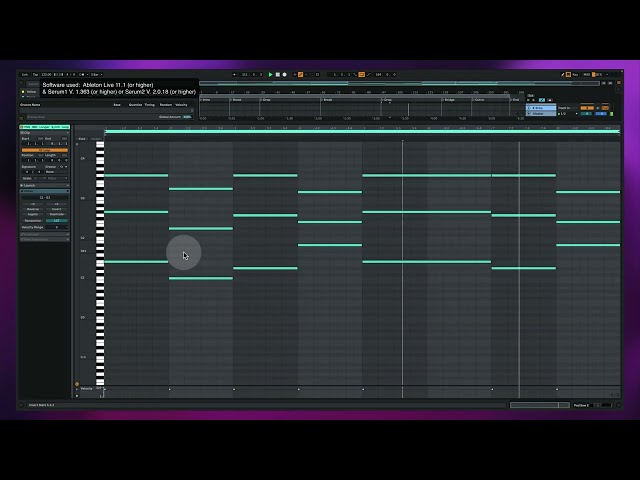The height and width of the screenshot is (480, 640).
Task: Click the Quantize column header in Groove Pool
Action: click(x=135, y=105)
